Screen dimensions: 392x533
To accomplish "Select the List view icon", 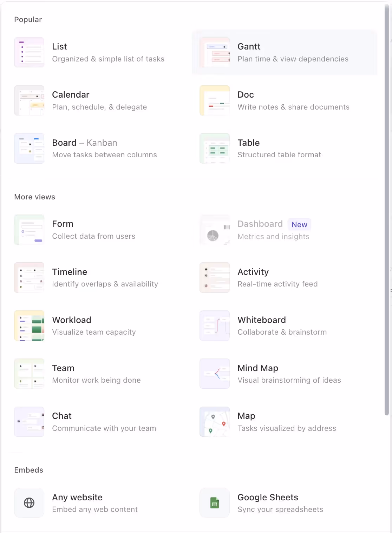I will point(29,52).
